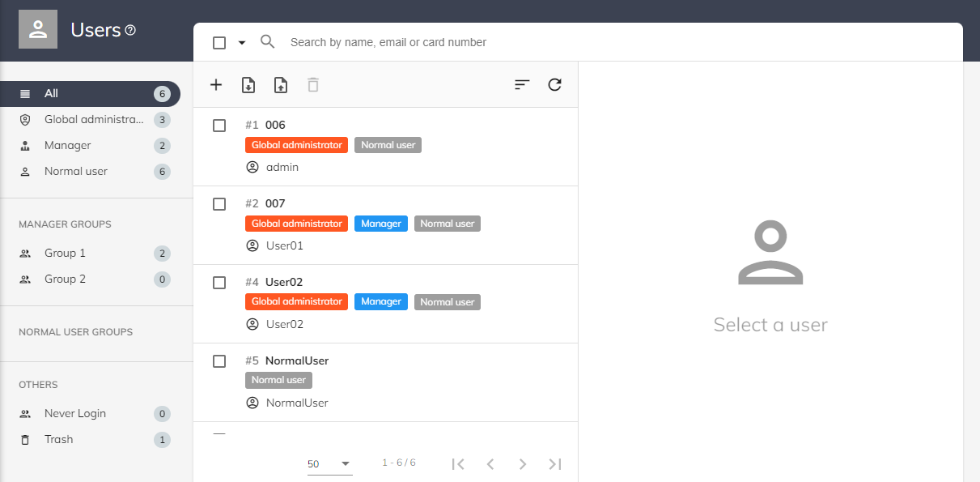The width and height of the screenshot is (980, 482).
Task: Select the checkbox for user 007
Action: pyautogui.click(x=219, y=204)
